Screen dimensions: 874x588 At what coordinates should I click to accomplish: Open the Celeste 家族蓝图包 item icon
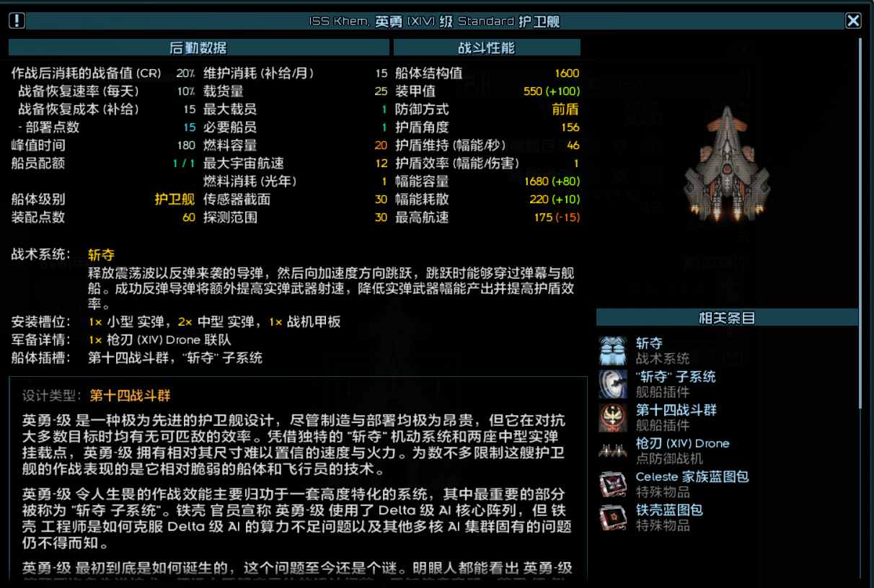pyautogui.click(x=614, y=484)
